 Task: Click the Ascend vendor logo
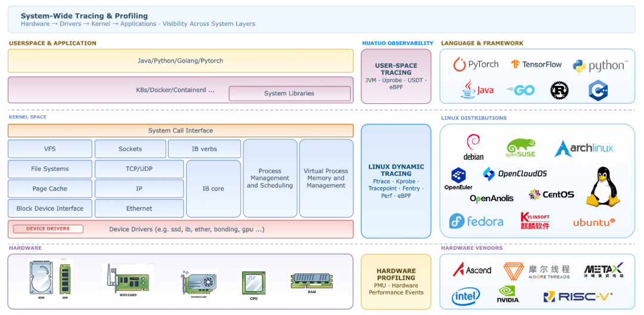pos(472,270)
